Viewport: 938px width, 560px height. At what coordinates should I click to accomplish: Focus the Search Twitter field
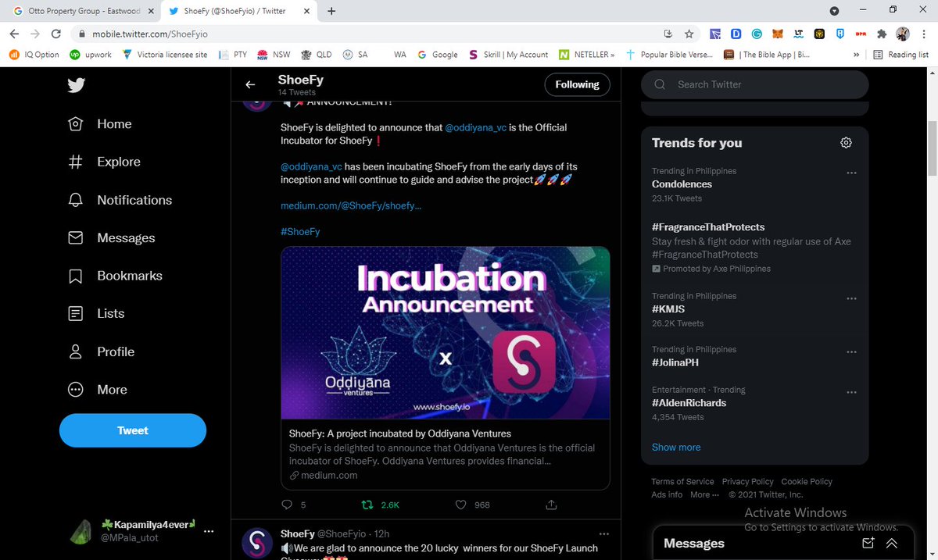754,84
